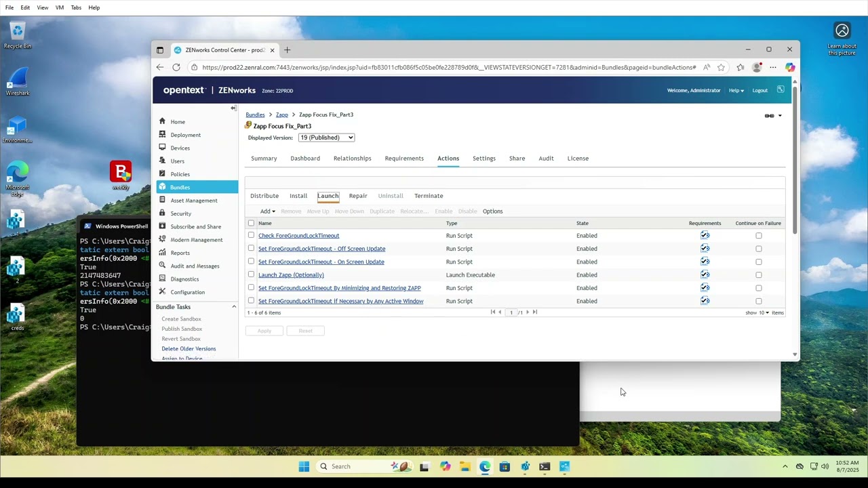Switch to the Settings tab

point(484,159)
